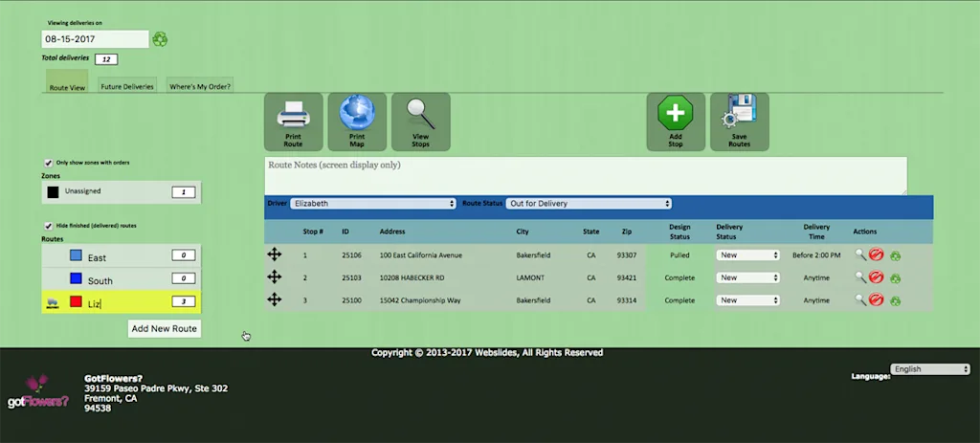
Task: Click the Stop # column header
Action: pos(313,232)
